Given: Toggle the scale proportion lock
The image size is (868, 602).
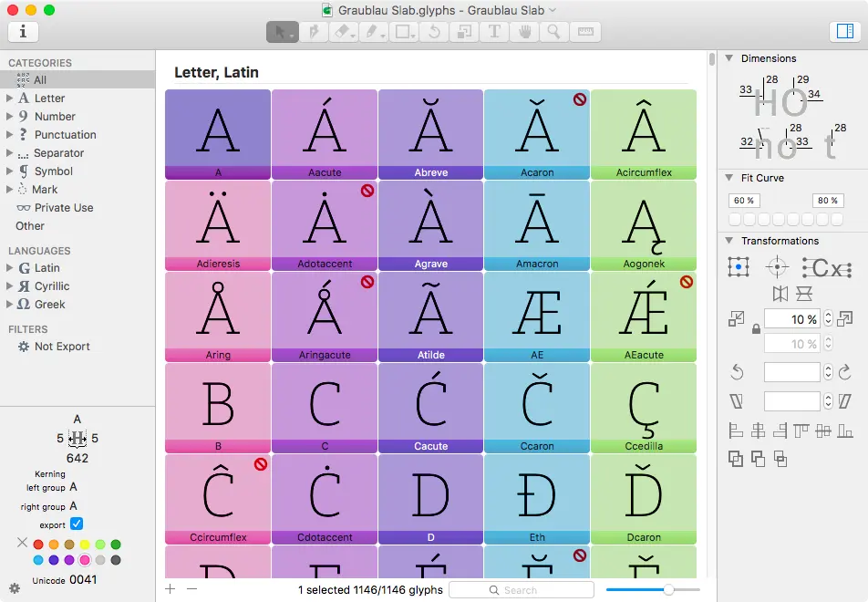Looking at the screenshot, I should click(x=756, y=329).
